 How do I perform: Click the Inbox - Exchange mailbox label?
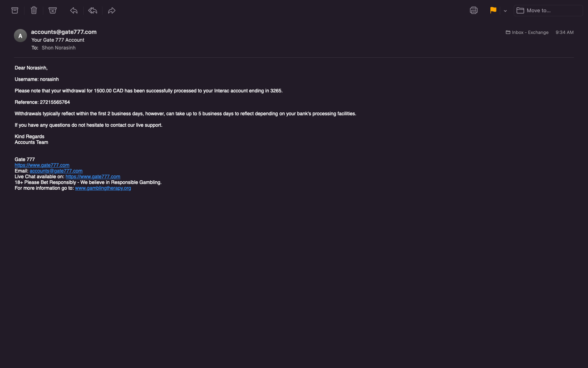coord(527,32)
